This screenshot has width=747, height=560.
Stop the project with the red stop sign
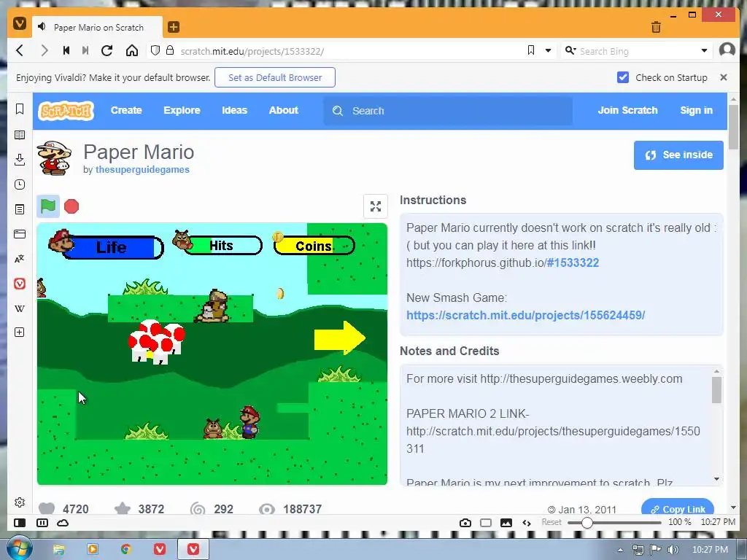pos(71,206)
